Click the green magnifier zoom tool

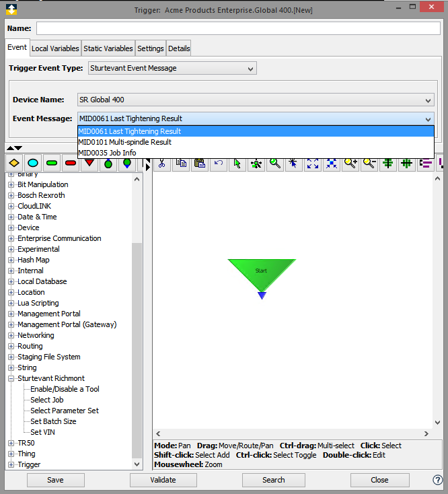pos(275,163)
